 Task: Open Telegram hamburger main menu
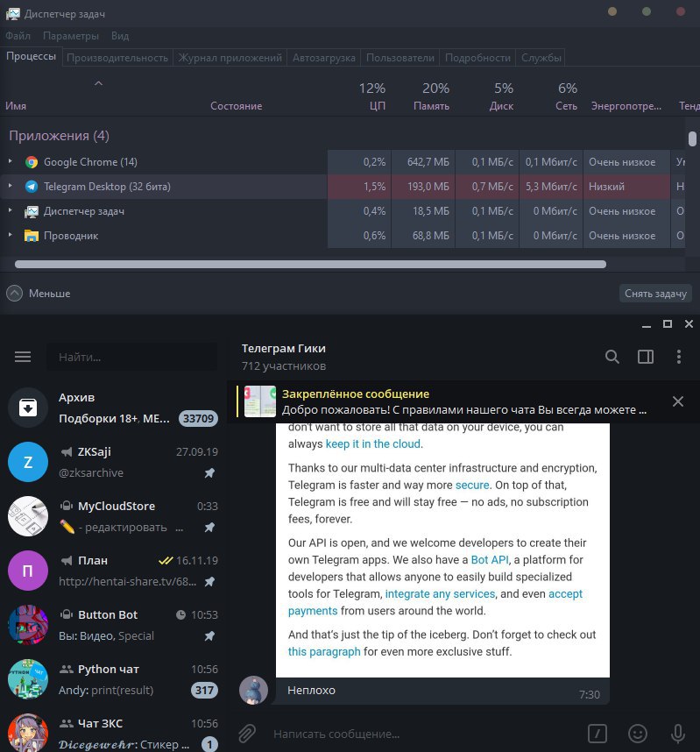[23, 357]
